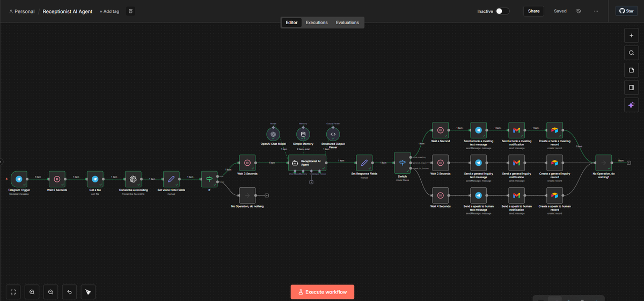
Task: Switch to the Editor tab
Action: (x=291, y=23)
